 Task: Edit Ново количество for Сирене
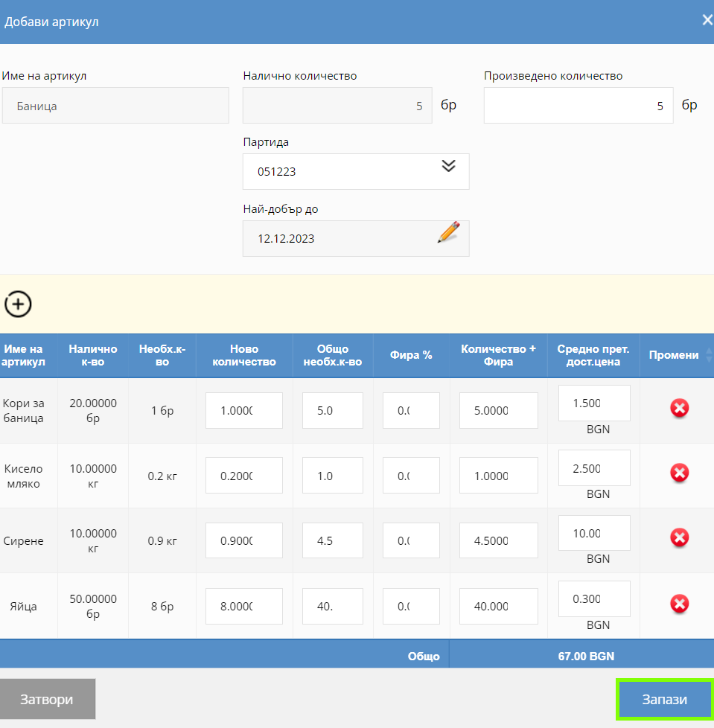(244, 540)
